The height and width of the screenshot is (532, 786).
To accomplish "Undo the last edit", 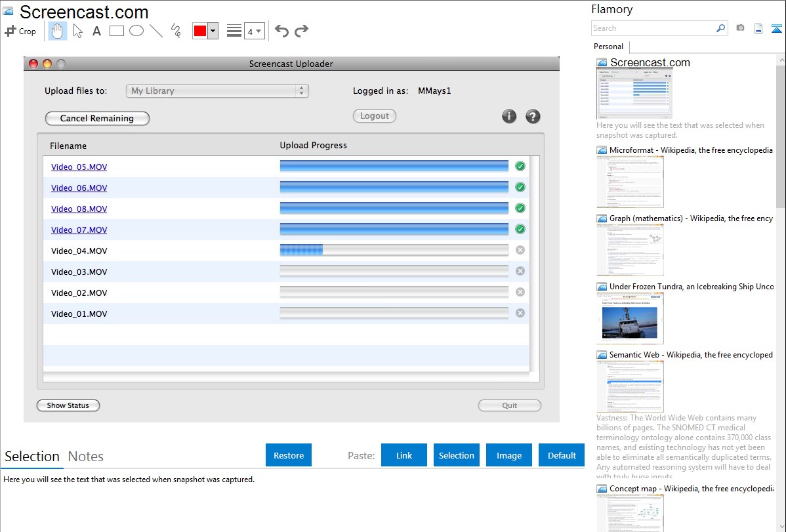I will pyautogui.click(x=281, y=31).
